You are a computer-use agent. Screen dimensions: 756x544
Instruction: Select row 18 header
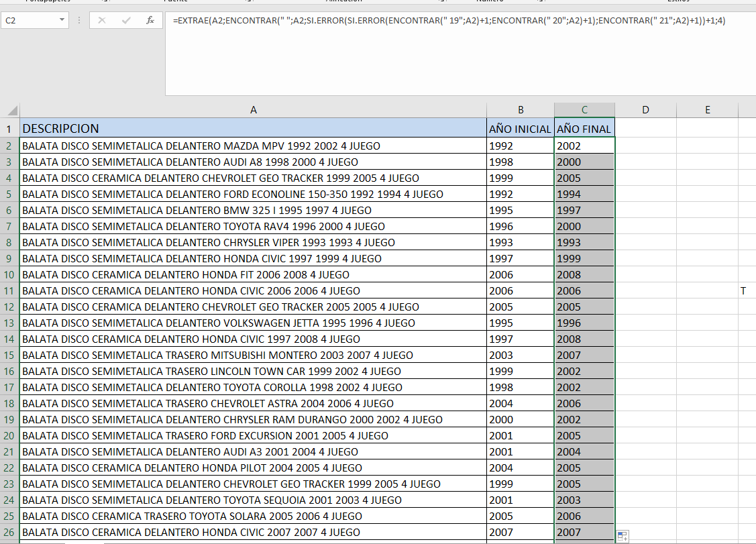(x=9, y=403)
